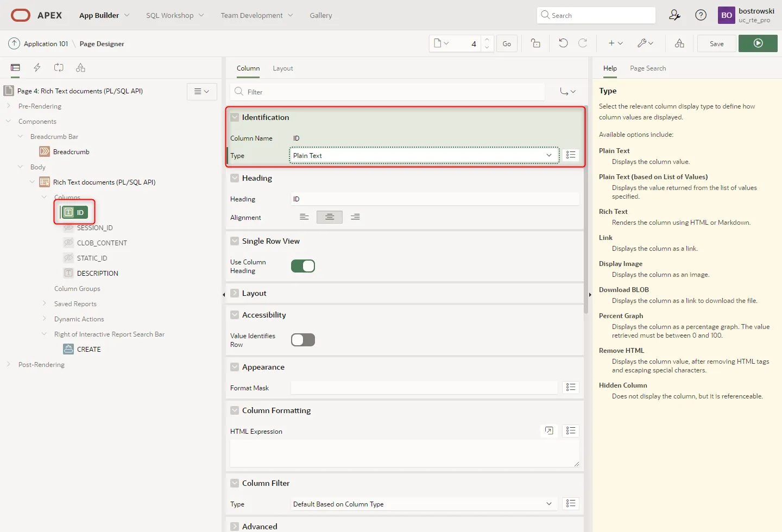This screenshot has width=782, height=532.
Task: Open the Utilities wrench menu
Action: tap(645, 43)
